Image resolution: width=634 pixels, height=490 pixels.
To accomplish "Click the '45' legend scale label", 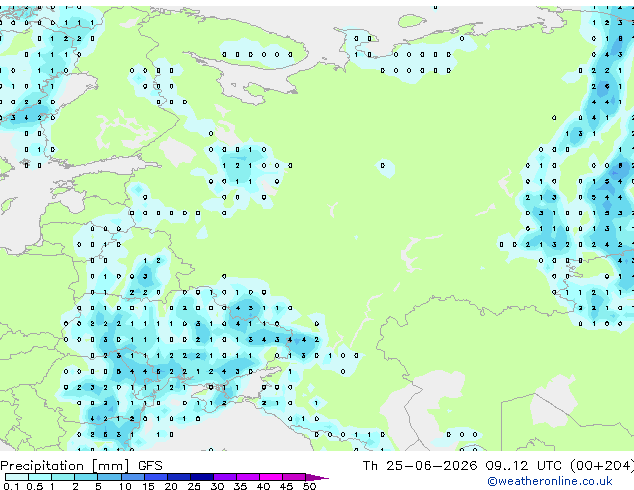I will click(x=286, y=486).
